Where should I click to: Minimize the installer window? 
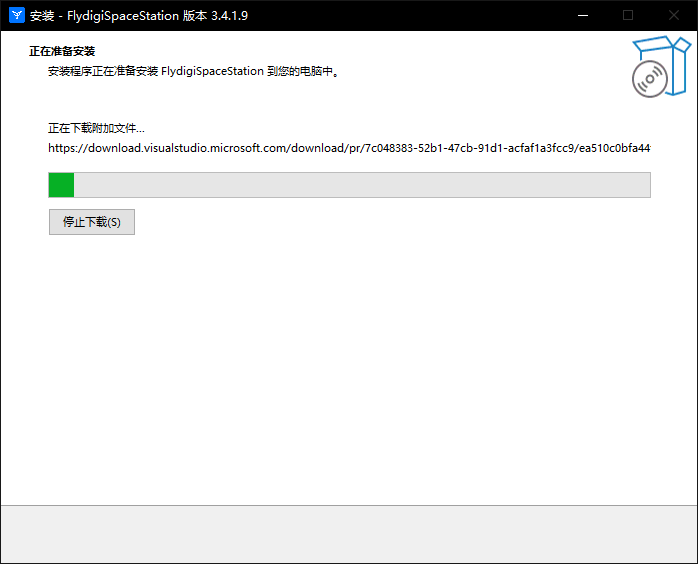pos(583,16)
